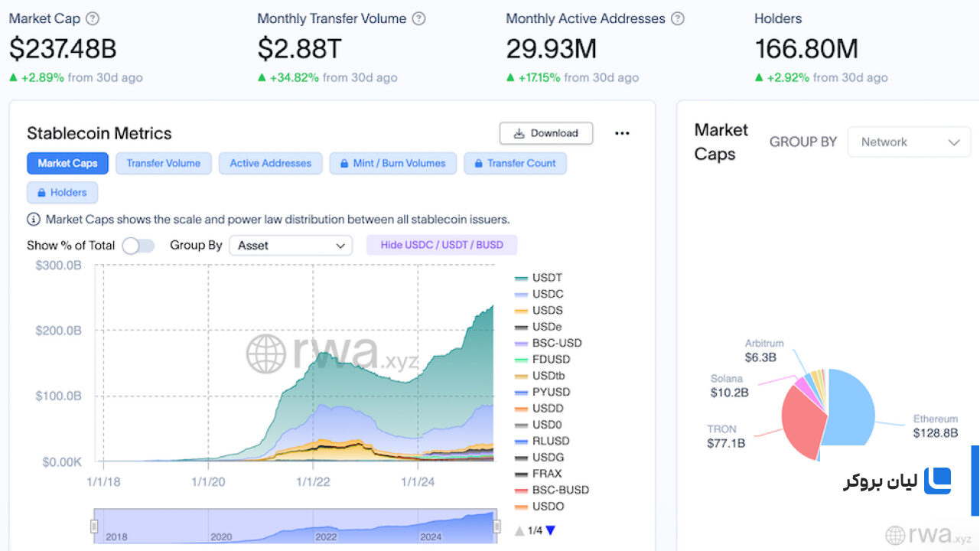Click the Ethereum blue pie slice
Viewport: 980px width, 551px height.
851,409
